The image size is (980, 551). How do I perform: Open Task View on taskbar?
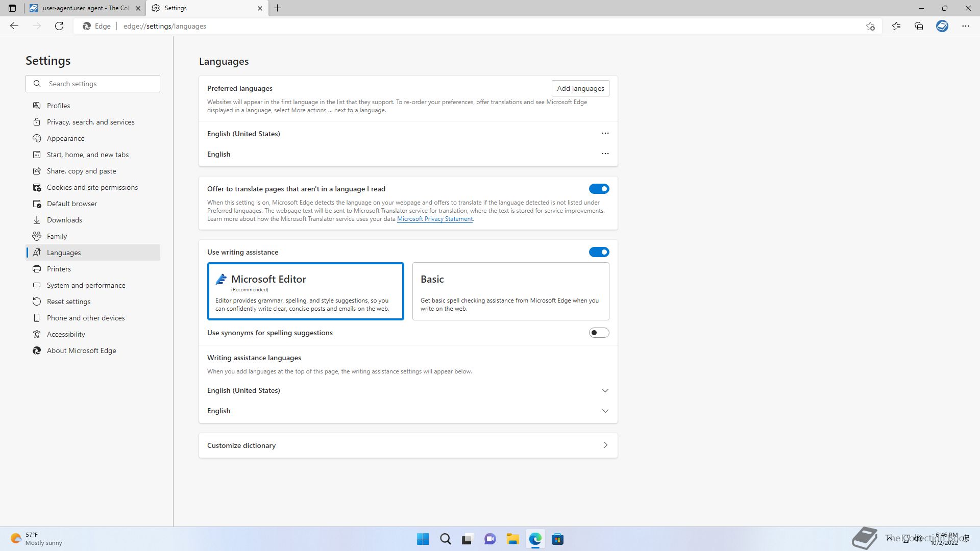[468, 539]
